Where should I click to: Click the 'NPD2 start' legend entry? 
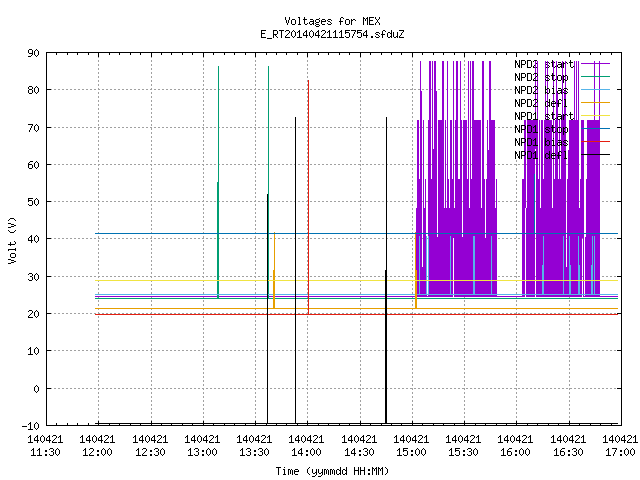coord(544,64)
